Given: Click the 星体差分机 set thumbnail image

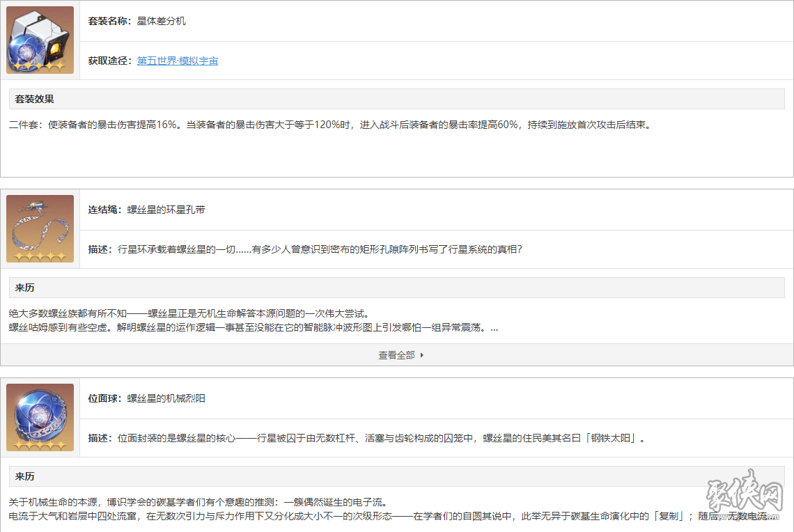Looking at the screenshot, I should pos(40,40).
